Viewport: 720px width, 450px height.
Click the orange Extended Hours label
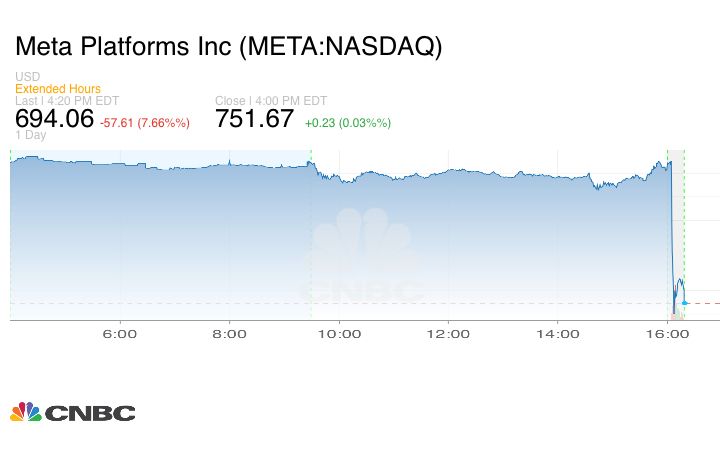click(58, 89)
